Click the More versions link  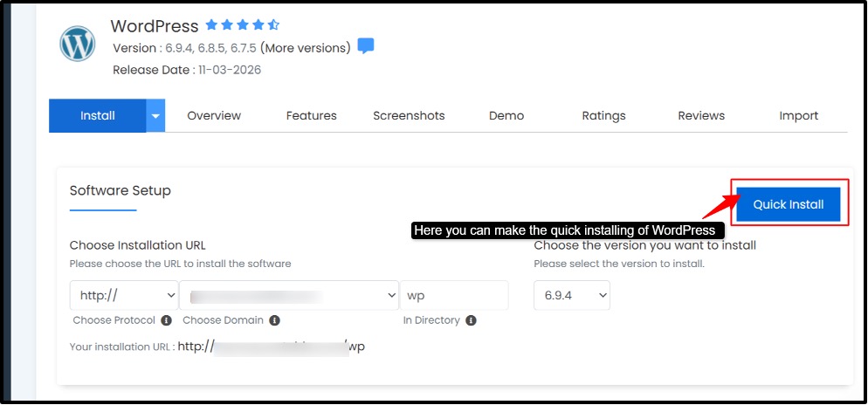point(306,48)
